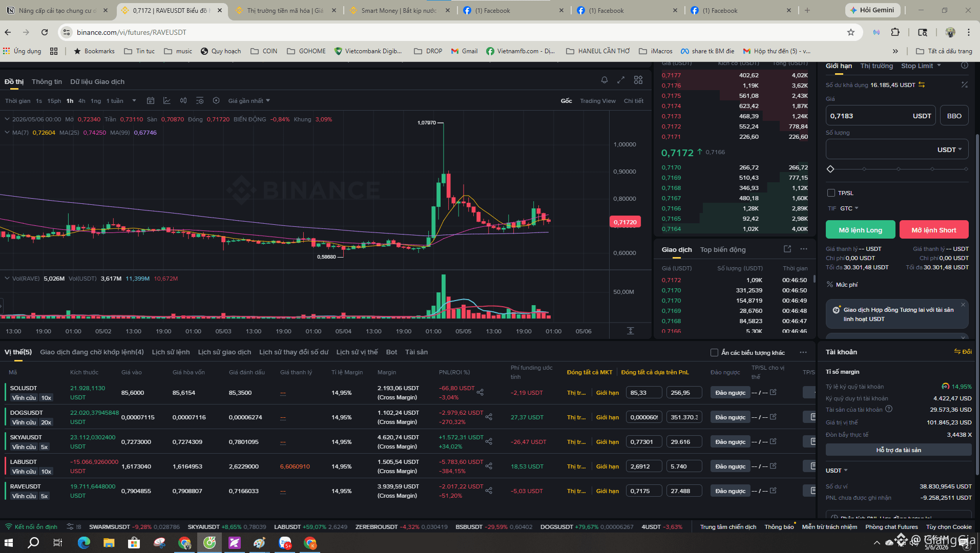Click the price input field showing 0,7183
980x553 pixels.
coord(881,116)
